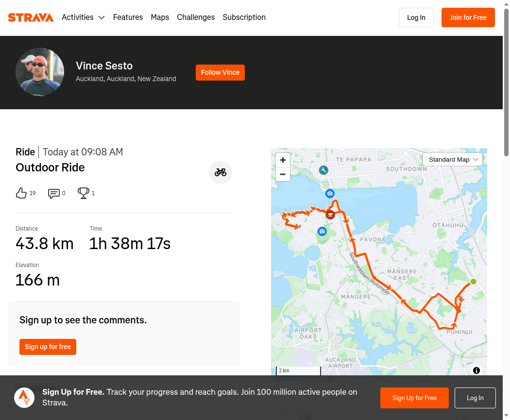This screenshot has width=510, height=420.
Task: Click the wrench marker on the map
Action: [x=323, y=170]
